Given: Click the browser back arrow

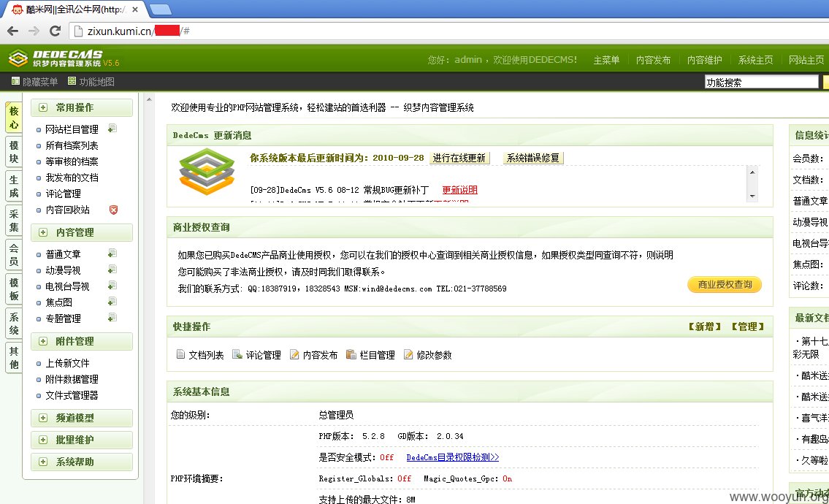Looking at the screenshot, I should pyautogui.click(x=12, y=31).
